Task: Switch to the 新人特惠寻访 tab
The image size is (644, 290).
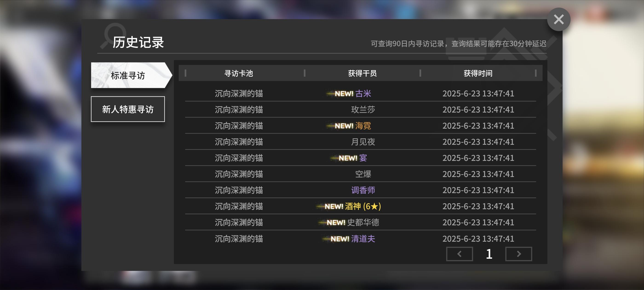Action: pyautogui.click(x=128, y=109)
